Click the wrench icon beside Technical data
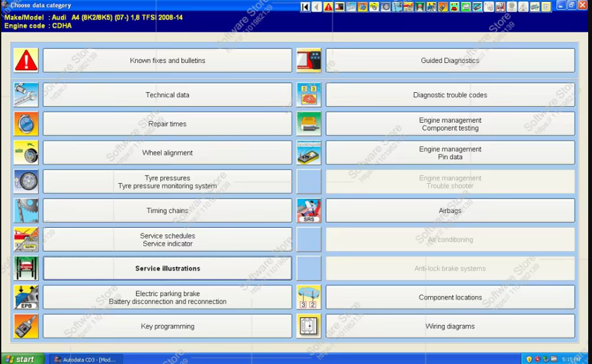Viewport: 592px width, 364px height. coord(26,95)
